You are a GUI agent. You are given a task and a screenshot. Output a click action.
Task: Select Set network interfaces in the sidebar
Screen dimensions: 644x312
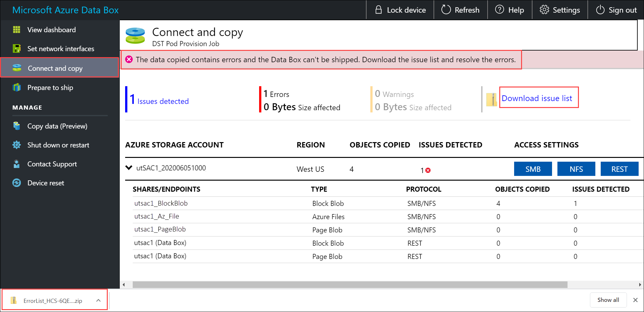tap(61, 49)
